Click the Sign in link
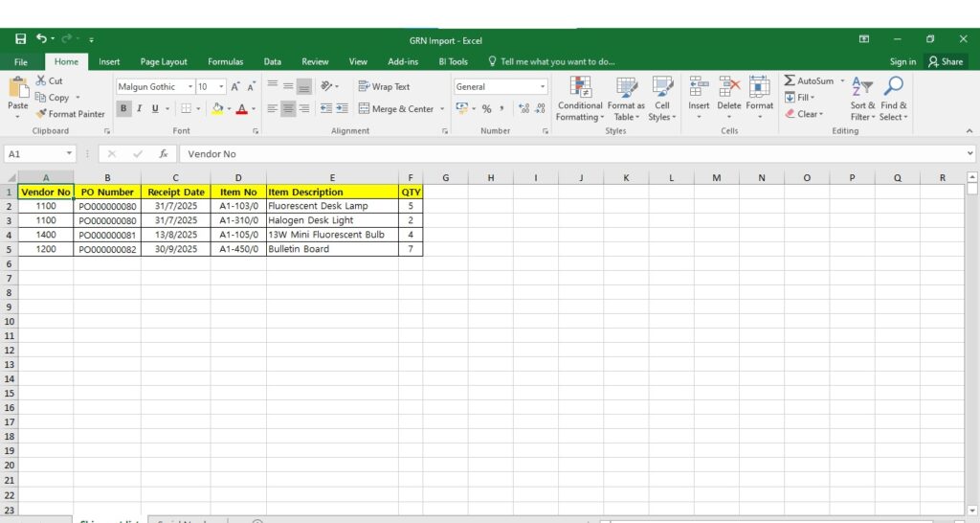Viewport: 980px width, 523px height. [902, 61]
